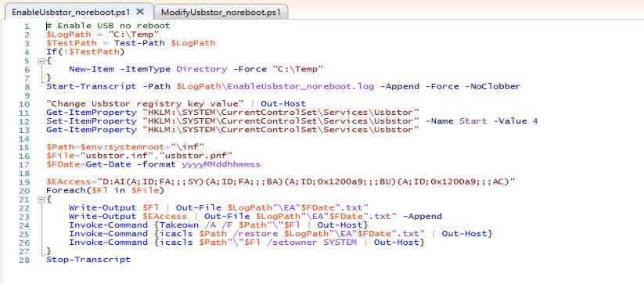Viewport: 644px width, 284px height.
Task: Click line number 18 in the gutter
Action: point(24,173)
